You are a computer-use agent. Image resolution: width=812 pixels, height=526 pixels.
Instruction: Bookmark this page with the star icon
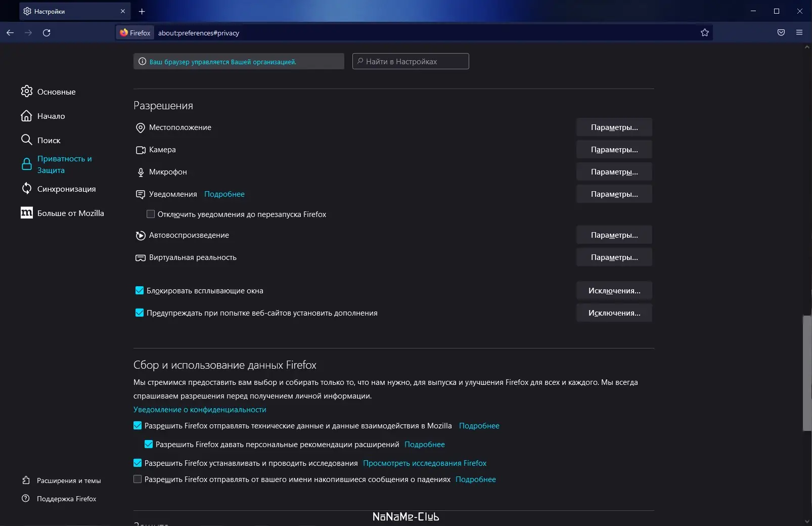pos(705,33)
